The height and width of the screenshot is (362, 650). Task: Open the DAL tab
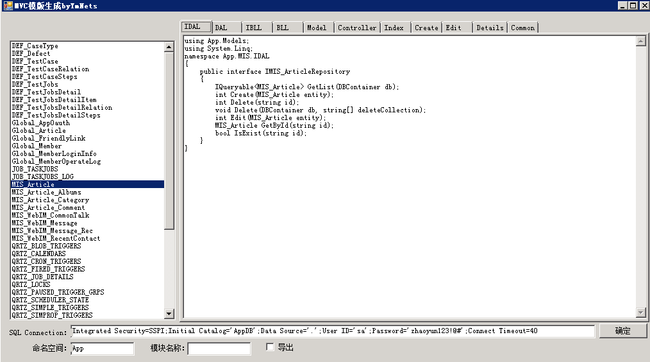(x=226, y=27)
